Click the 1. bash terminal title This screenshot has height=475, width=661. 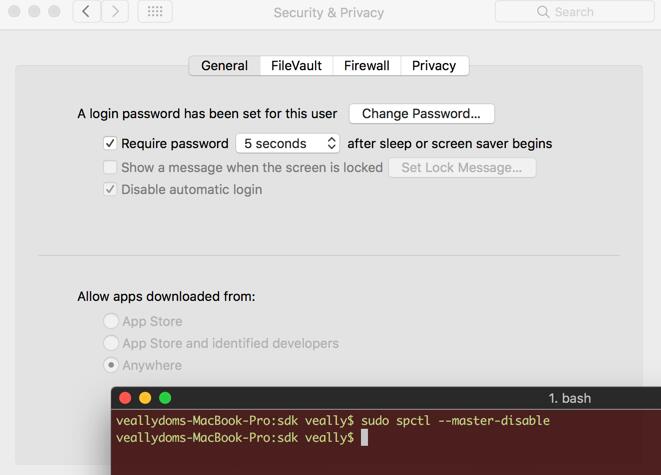[x=570, y=398]
